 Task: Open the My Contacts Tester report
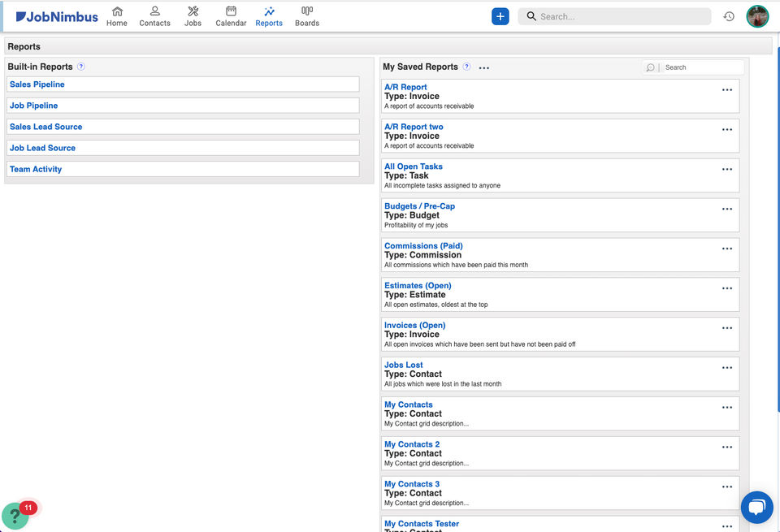(x=422, y=524)
